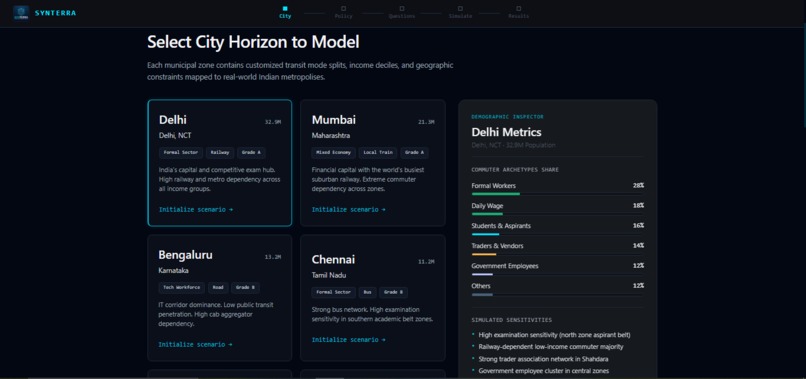Click the Select City Horizon to Model heading
Viewport: 806px width, 379px height.
(253, 42)
